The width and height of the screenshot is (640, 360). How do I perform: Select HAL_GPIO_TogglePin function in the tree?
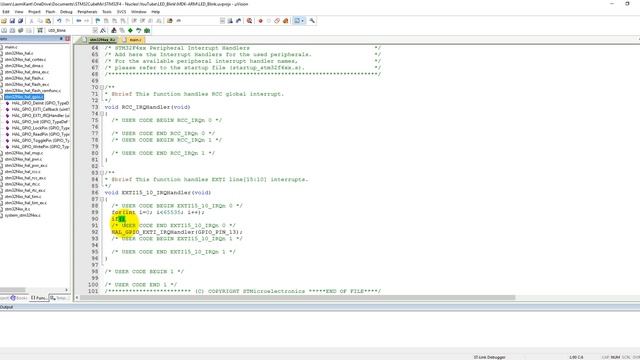pyautogui.click(x=40, y=140)
